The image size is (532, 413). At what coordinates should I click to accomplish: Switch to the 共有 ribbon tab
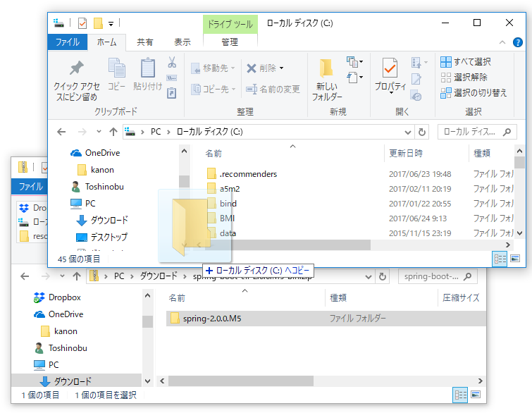pos(145,42)
